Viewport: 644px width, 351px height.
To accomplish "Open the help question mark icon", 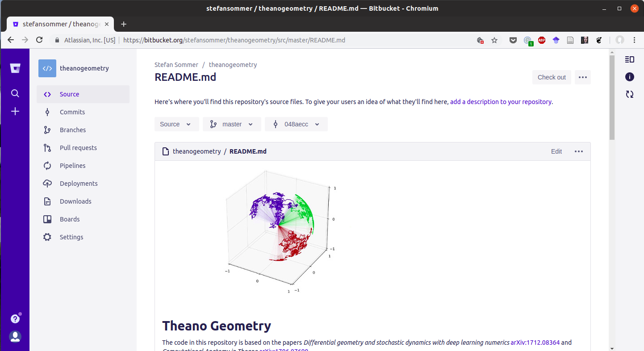I will click(x=15, y=319).
